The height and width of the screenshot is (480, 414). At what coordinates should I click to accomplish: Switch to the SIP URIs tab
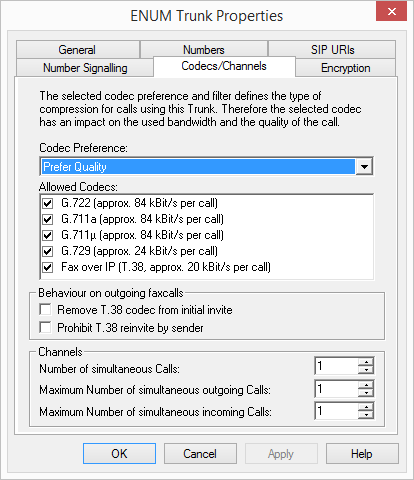click(x=332, y=50)
